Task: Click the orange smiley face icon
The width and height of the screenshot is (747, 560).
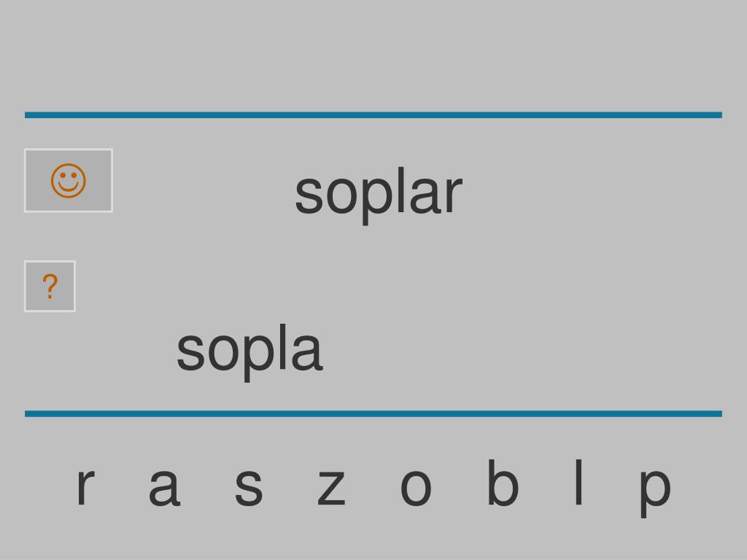Action: pyautogui.click(x=69, y=181)
